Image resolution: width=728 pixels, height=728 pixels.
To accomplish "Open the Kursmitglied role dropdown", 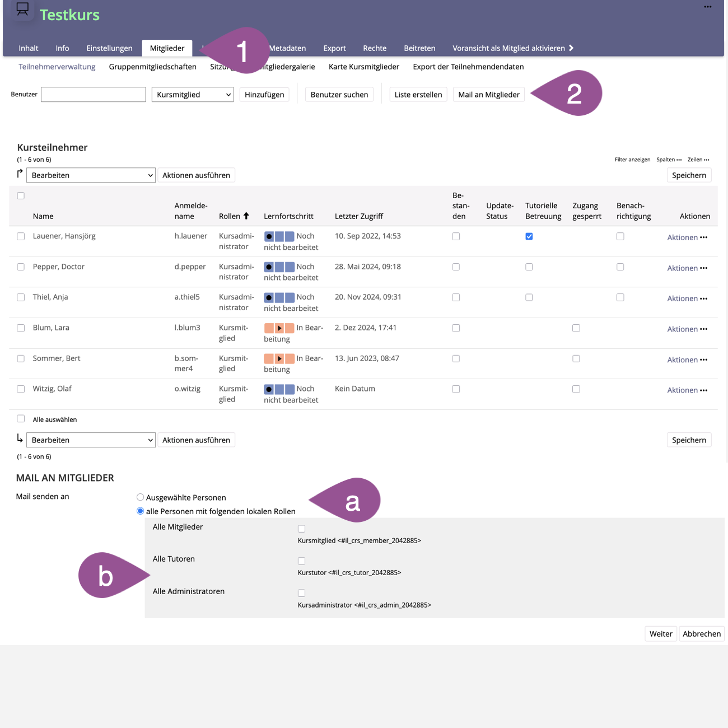I will (x=193, y=95).
